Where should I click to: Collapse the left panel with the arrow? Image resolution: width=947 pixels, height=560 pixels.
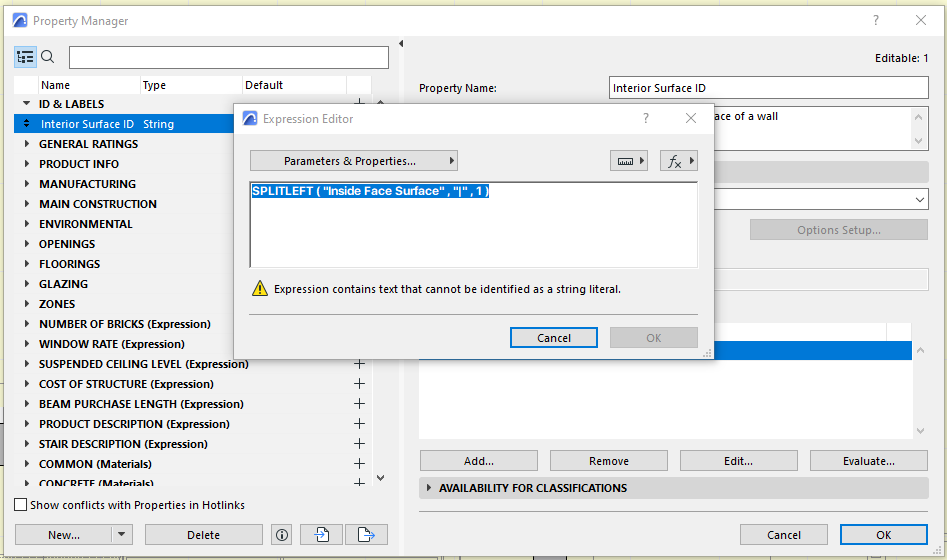pyautogui.click(x=401, y=43)
